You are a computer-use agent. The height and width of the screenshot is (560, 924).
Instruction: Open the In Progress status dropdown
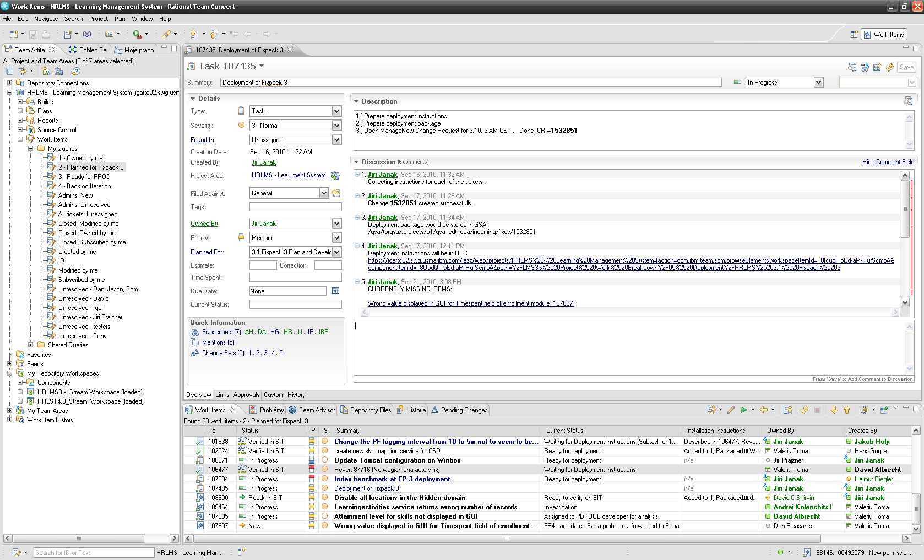pos(818,83)
